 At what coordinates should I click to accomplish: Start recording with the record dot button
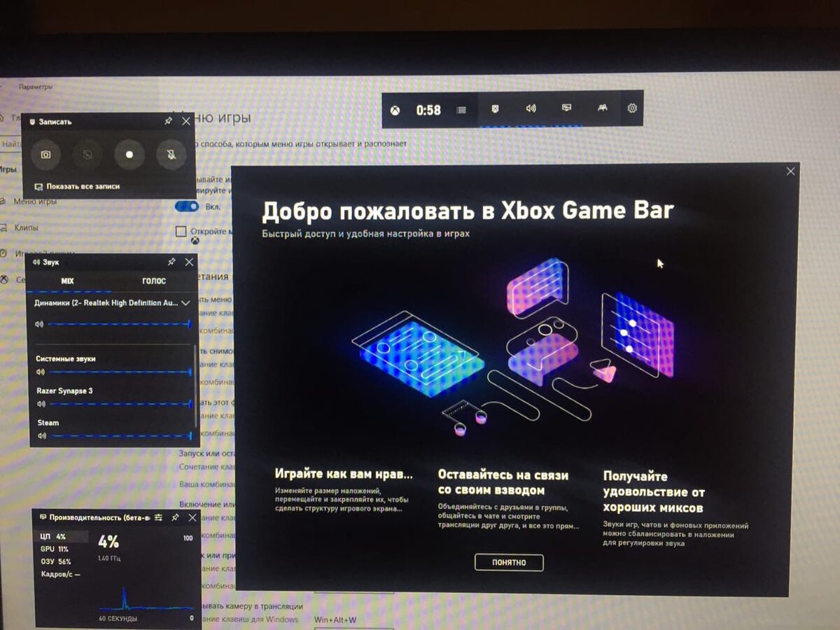coord(129,154)
